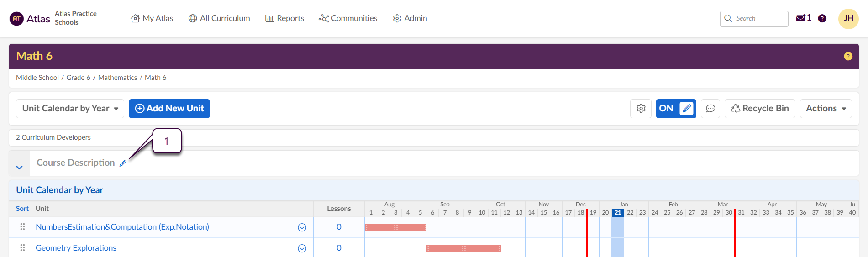This screenshot has height=257, width=868.
Task: Open the Actions dropdown menu
Action: [825, 109]
